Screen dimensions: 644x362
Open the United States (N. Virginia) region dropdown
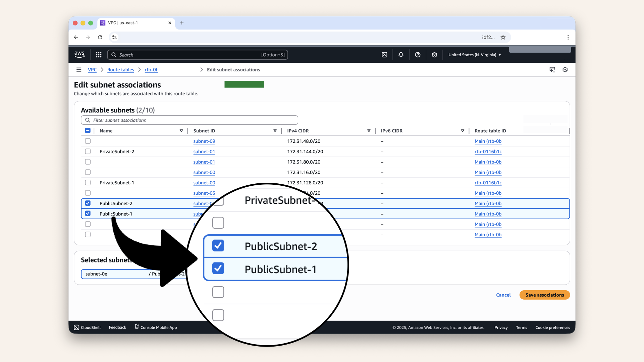coord(474,55)
